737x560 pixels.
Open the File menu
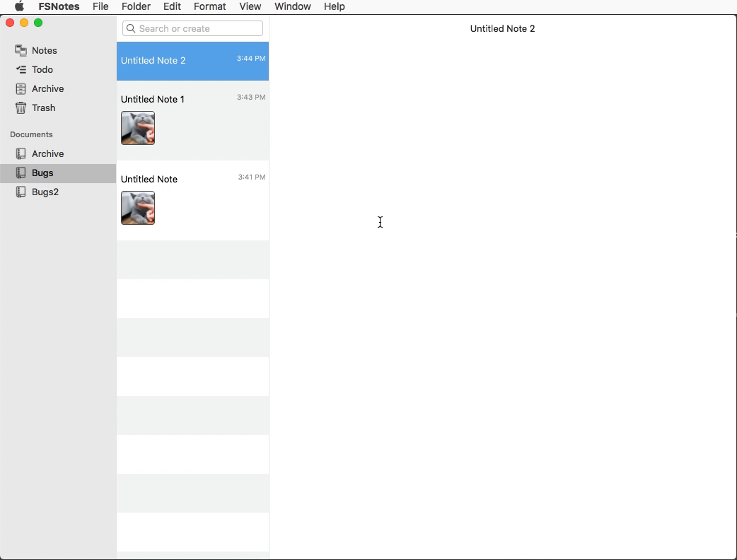point(100,6)
